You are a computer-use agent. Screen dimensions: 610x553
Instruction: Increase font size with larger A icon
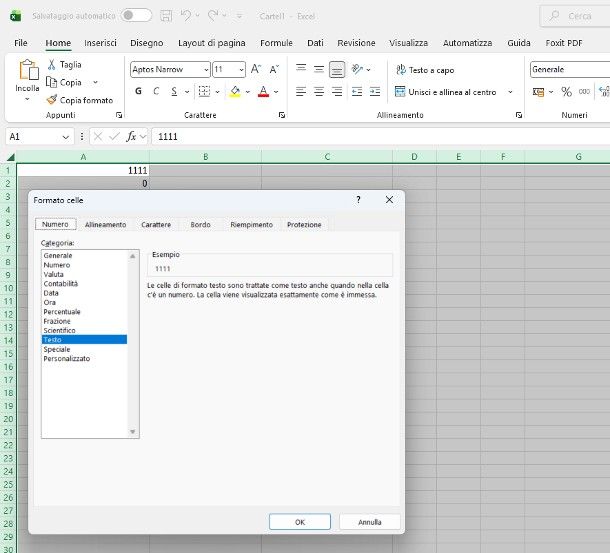click(256, 69)
